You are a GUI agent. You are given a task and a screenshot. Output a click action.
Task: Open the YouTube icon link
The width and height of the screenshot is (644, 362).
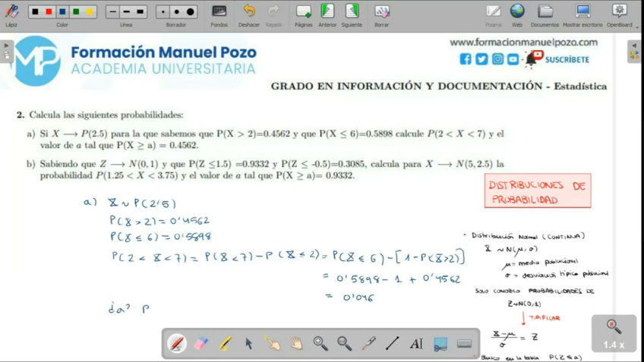click(513, 59)
